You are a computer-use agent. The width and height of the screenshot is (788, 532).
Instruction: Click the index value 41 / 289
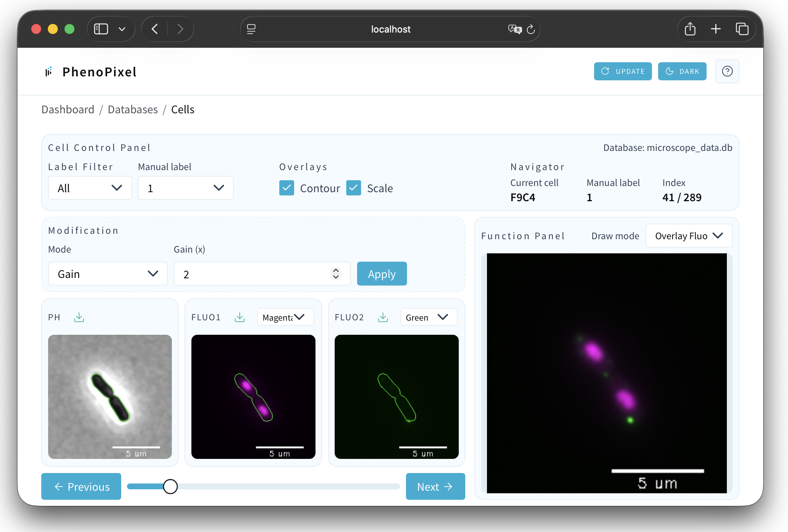(682, 197)
